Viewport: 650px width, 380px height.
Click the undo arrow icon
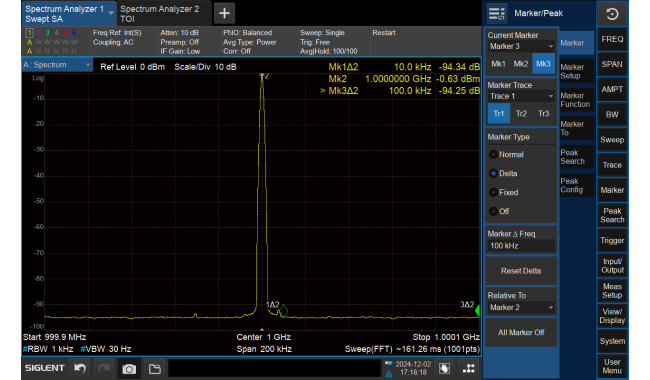pos(80,368)
